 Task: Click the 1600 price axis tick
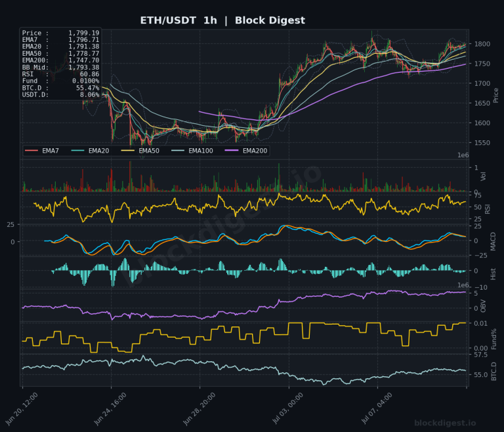pyautogui.click(x=482, y=123)
